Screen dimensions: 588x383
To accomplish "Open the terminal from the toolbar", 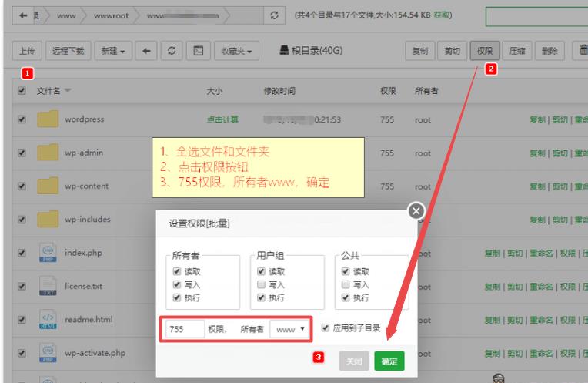I will [x=199, y=51].
